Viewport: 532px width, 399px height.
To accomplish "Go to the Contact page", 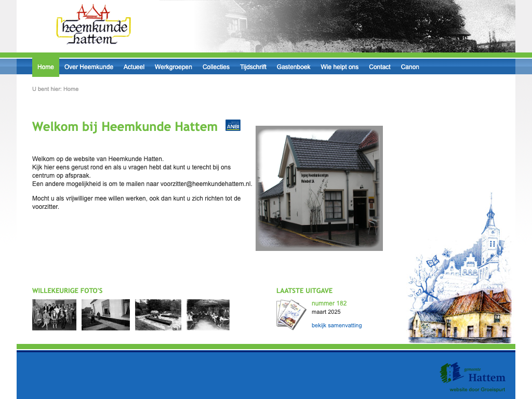I will pyautogui.click(x=380, y=67).
